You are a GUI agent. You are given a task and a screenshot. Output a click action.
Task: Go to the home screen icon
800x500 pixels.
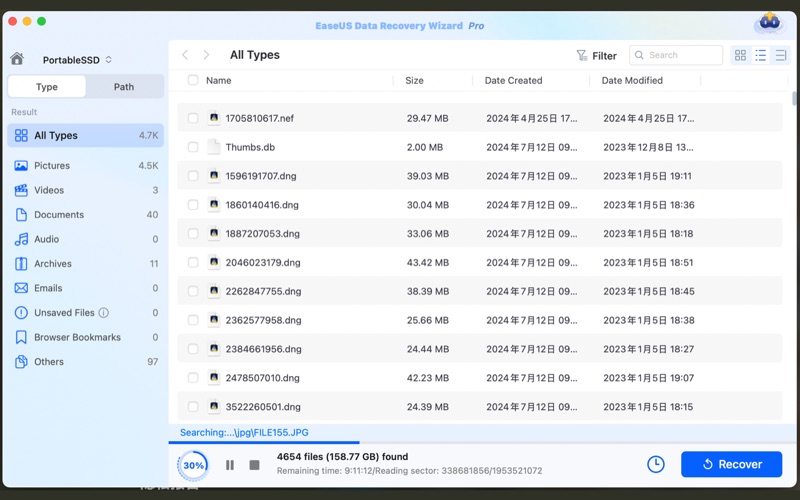[17, 59]
